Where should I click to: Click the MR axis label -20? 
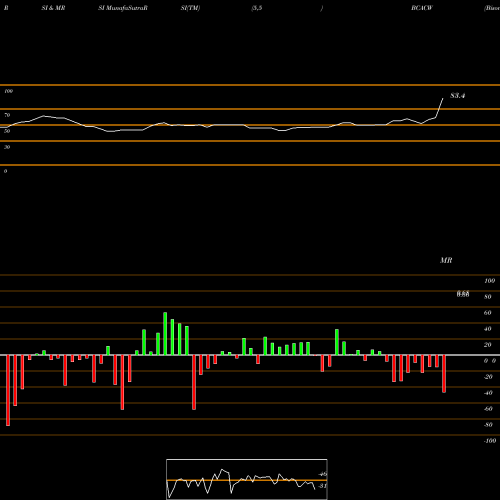tap(488, 377)
